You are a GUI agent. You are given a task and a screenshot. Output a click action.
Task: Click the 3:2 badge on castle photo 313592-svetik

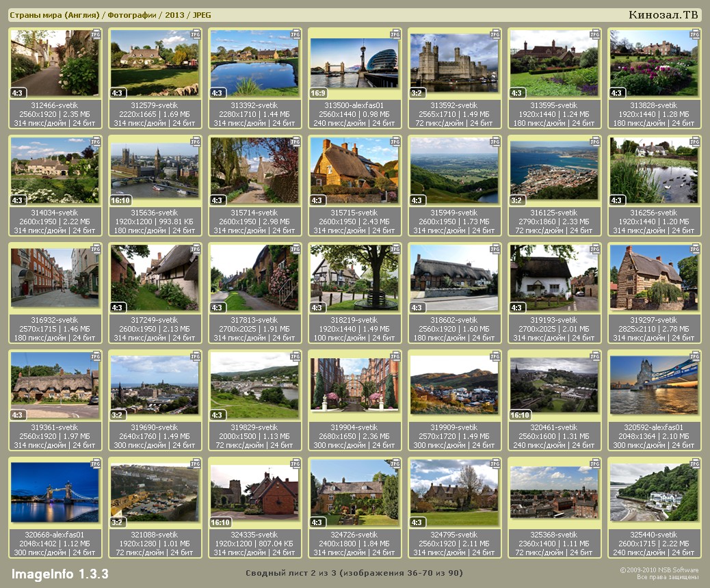click(418, 93)
